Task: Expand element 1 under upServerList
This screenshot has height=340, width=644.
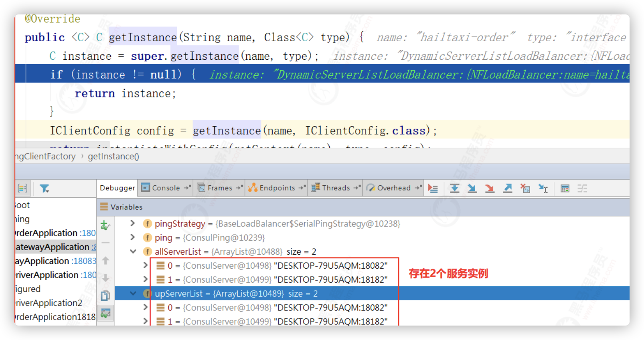Action: point(146,322)
